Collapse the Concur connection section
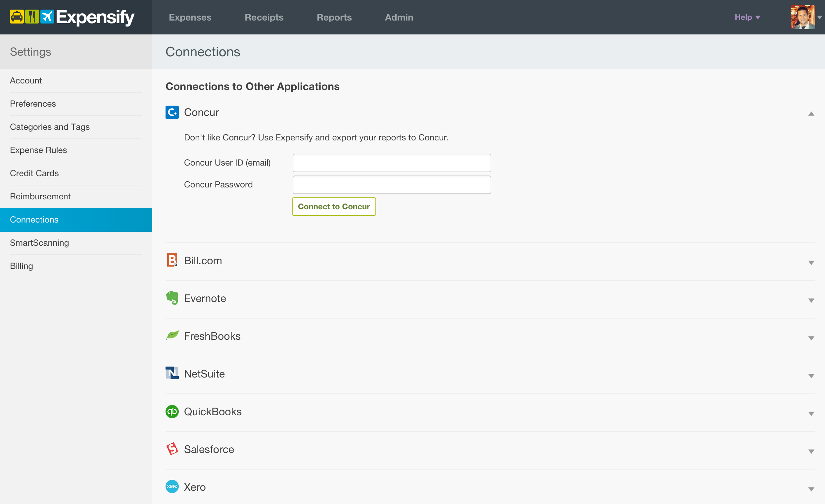 [811, 114]
